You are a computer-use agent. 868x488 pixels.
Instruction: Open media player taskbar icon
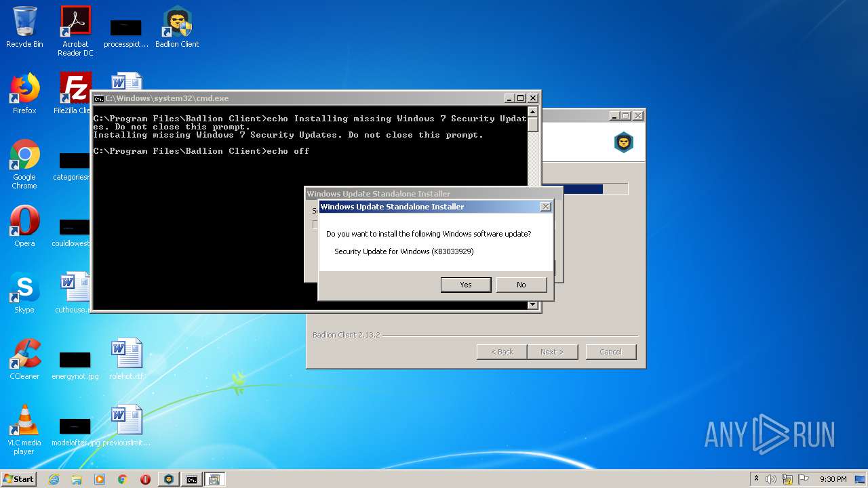(100, 479)
